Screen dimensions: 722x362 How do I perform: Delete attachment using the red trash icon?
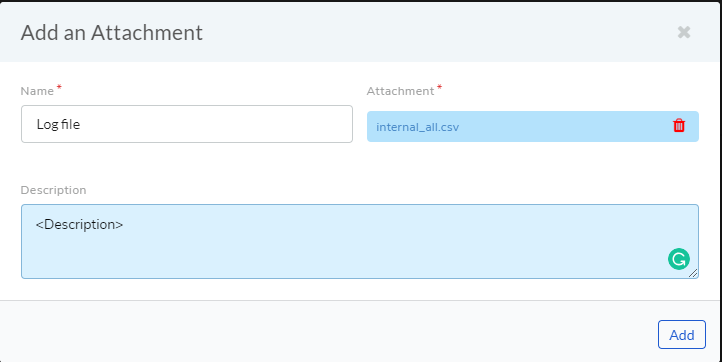coord(679,126)
